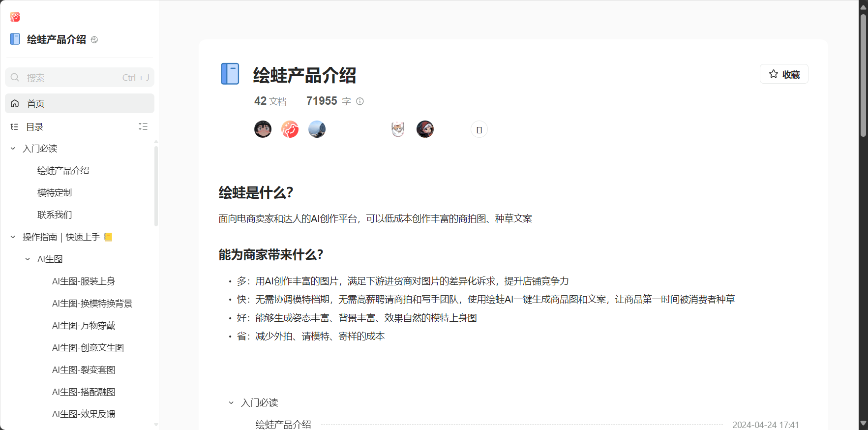Image resolution: width=868 pixels, height=430 pixels.
Task: Collapse the 入门必读 sidebar section
Action: (13, 148)
